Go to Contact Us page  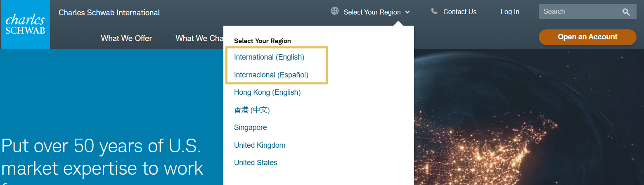pos(460,12)
